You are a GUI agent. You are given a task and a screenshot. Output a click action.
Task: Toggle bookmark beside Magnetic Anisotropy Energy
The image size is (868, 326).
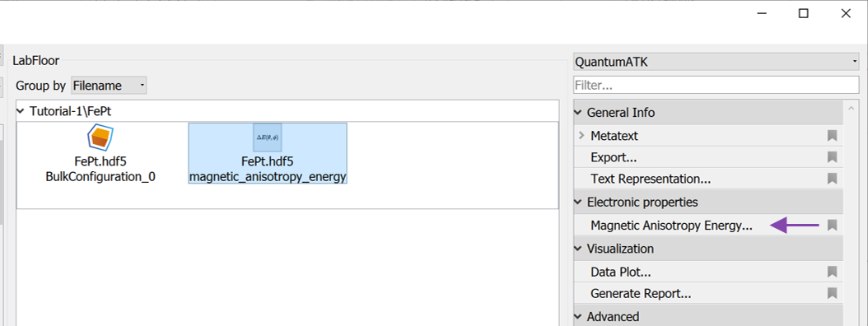832,226
